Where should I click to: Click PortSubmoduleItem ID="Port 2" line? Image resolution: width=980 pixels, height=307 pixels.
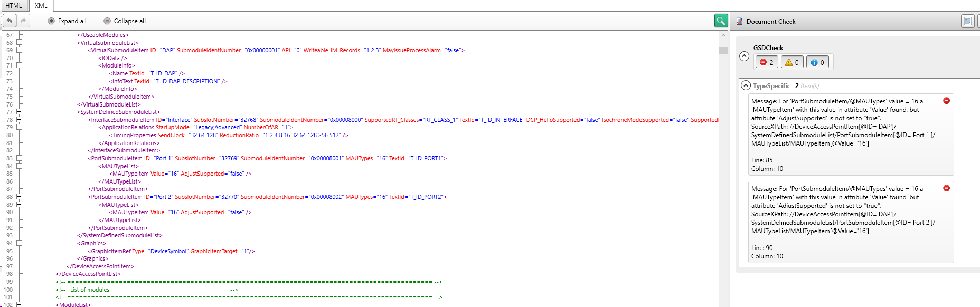(267, 197)
